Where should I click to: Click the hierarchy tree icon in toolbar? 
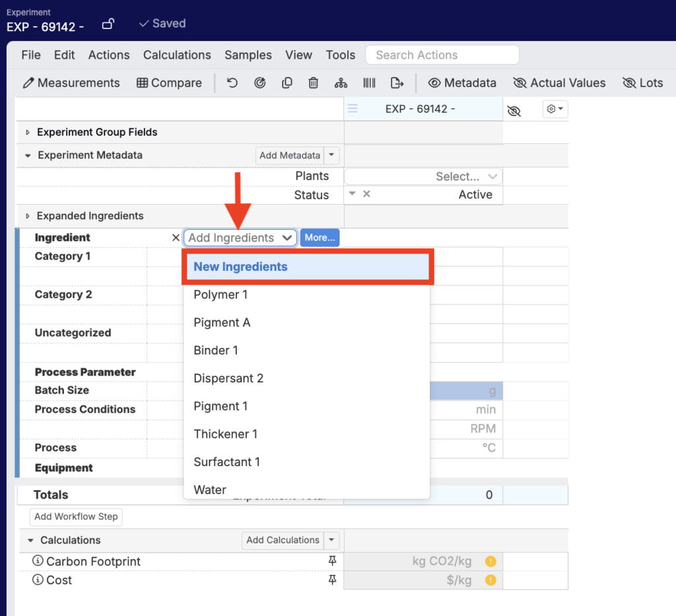coord(341,83)
